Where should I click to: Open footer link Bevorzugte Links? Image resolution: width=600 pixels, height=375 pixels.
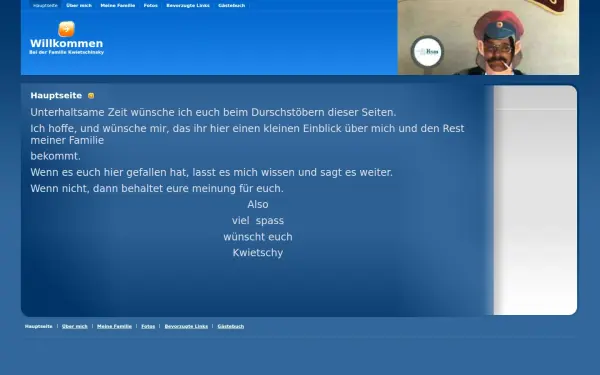186,326
